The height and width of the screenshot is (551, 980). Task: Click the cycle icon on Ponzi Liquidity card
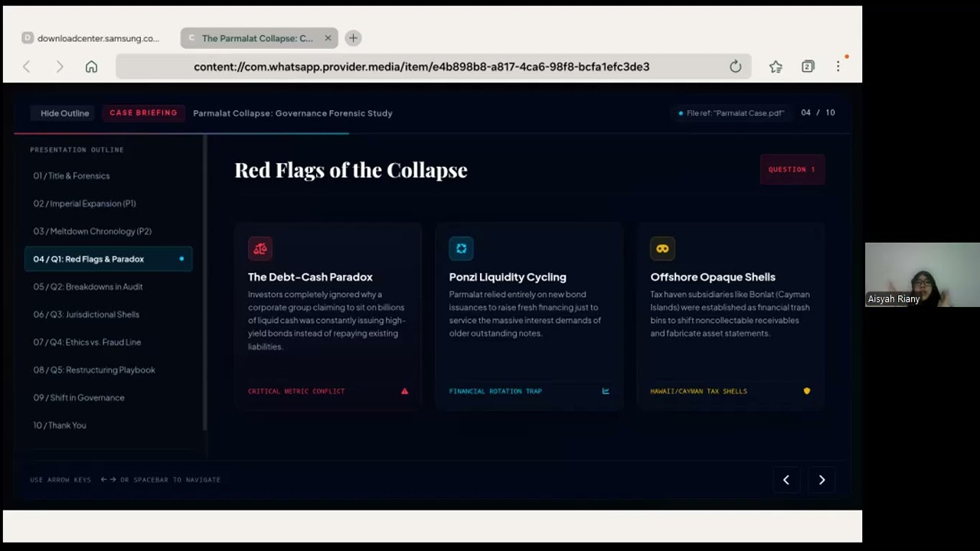click(x=461, y=249)
